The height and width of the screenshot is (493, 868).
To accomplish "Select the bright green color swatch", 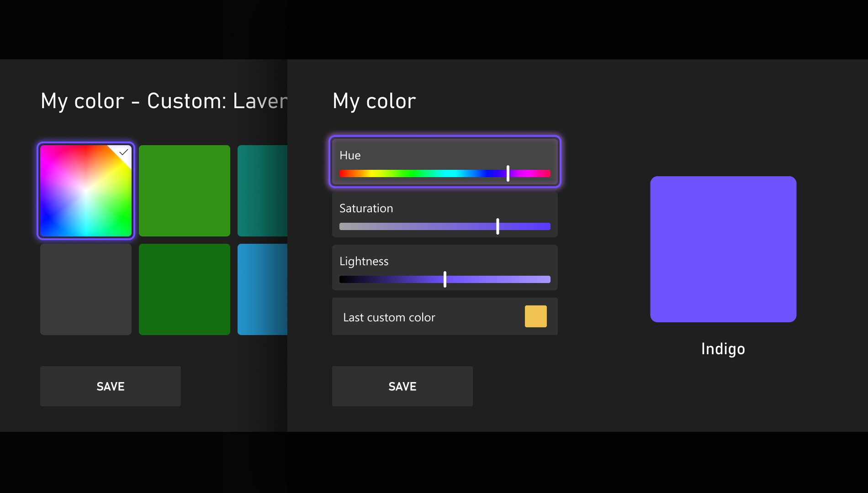I will 185,191.
